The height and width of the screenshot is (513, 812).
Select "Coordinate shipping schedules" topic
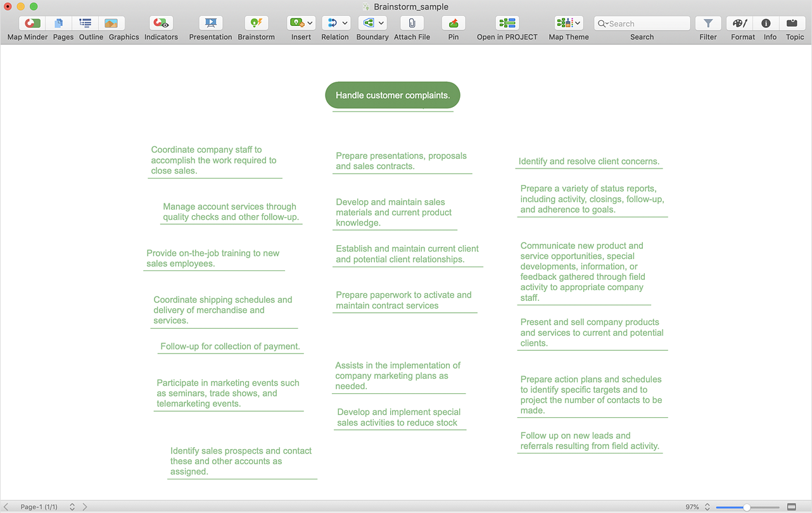pos(223,310)
